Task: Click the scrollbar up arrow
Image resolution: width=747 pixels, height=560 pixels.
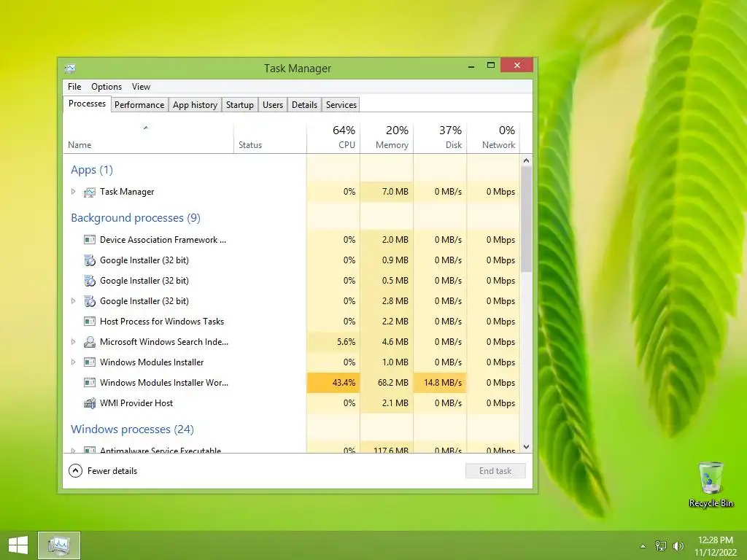Action: coord(526,160)
